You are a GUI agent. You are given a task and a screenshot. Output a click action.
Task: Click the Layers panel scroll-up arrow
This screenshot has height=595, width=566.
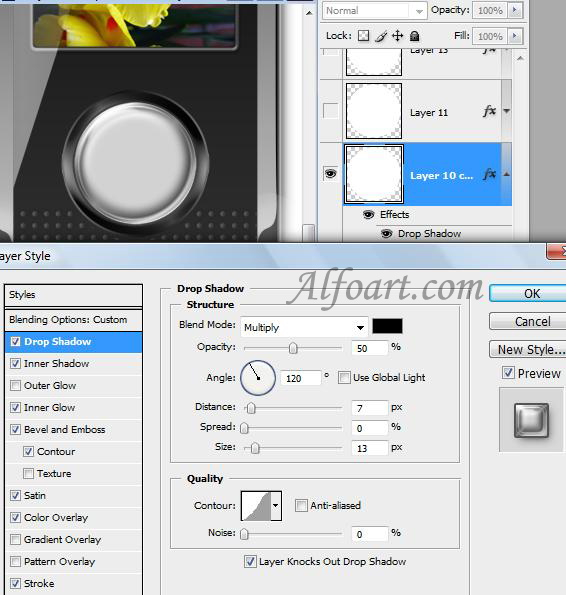(x=520, y=58)
